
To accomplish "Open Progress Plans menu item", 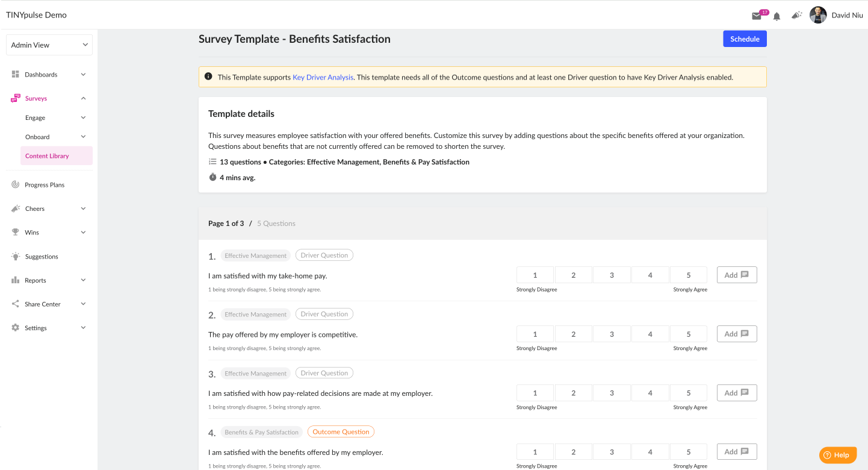I will 45,185.
